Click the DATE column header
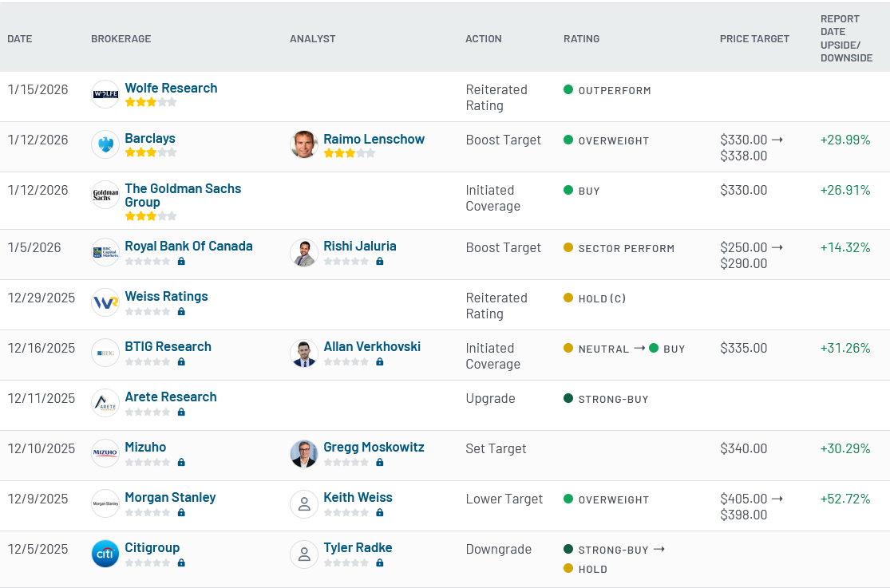The width and height of the screenshot is (890, 588). pos(20,38)
